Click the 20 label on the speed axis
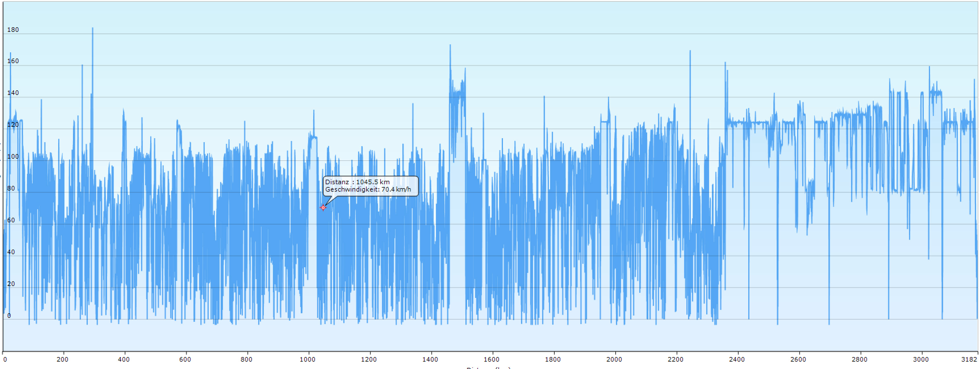The image size is (980, 369). coord(11,284)
